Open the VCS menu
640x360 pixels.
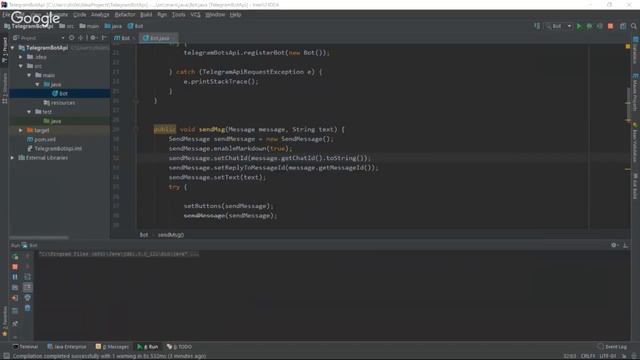coord(196,15)
